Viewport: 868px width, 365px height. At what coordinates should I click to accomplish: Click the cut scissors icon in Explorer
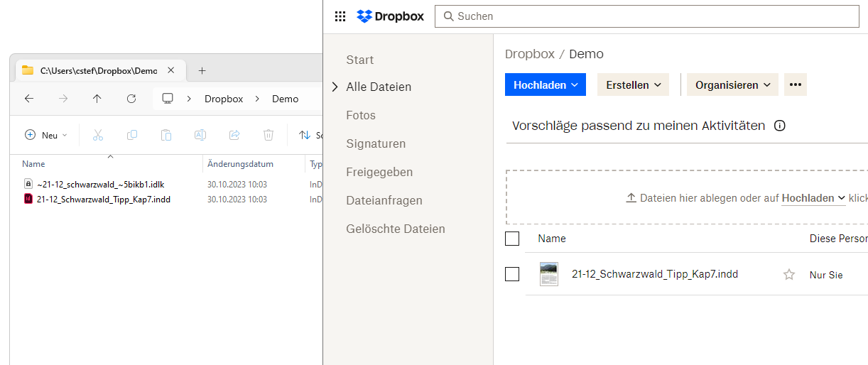[x=98, y=135]
